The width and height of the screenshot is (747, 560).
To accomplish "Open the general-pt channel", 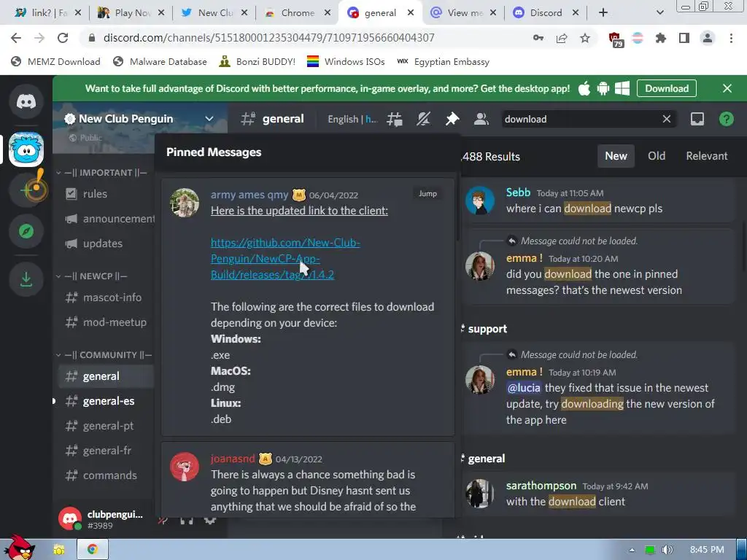I will click(107, 426).
